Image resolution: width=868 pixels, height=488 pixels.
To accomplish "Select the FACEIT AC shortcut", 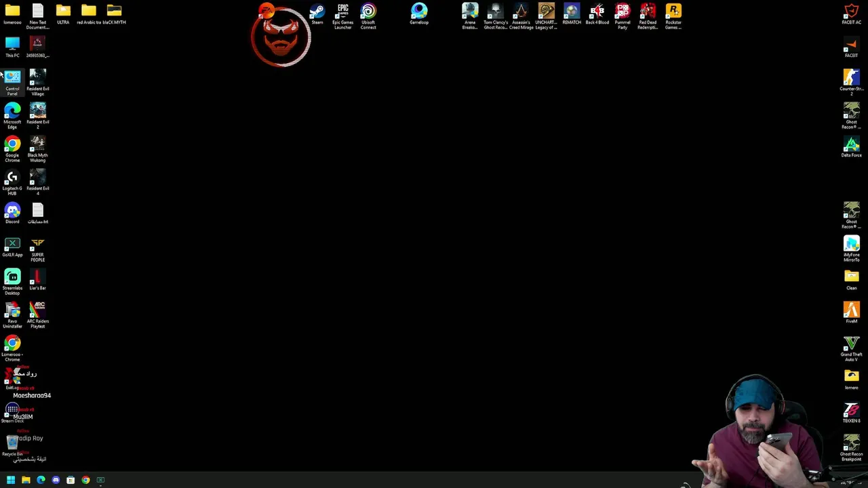I will point(852,14).
